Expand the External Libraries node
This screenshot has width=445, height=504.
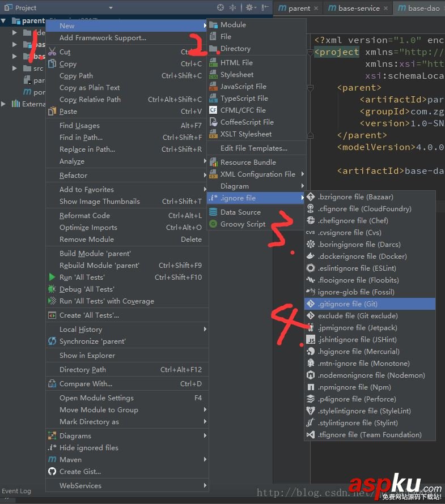pos(3,104)
